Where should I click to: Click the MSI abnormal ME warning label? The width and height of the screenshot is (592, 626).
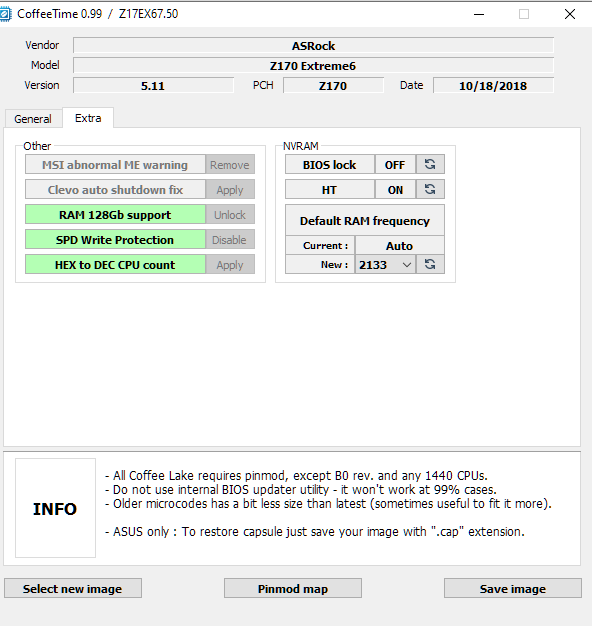click(x=115, y=164)
